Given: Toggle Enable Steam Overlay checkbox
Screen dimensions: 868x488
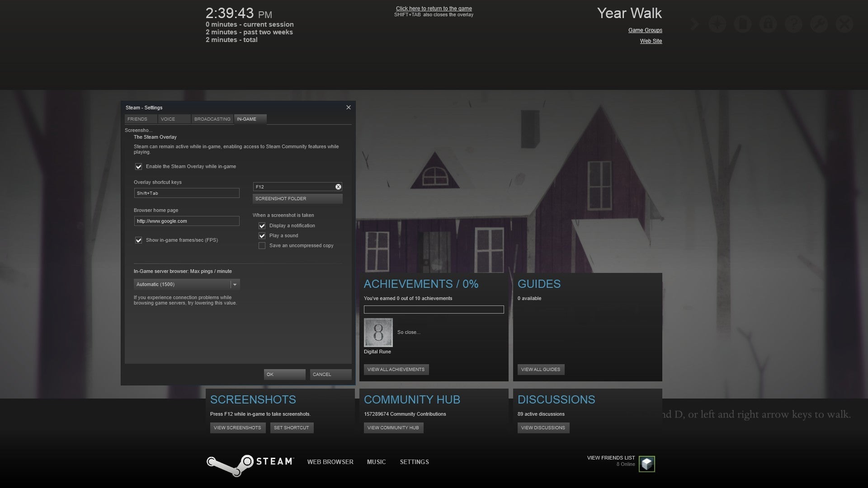Looking at the screenshot, I should [x=138, y=166].
